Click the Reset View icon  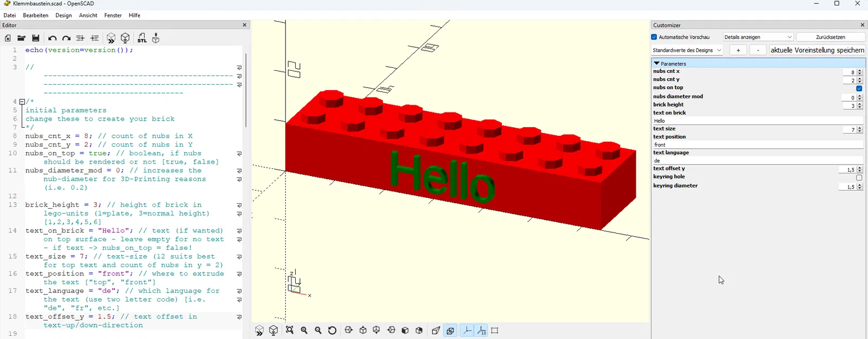[x=333, y=330]
